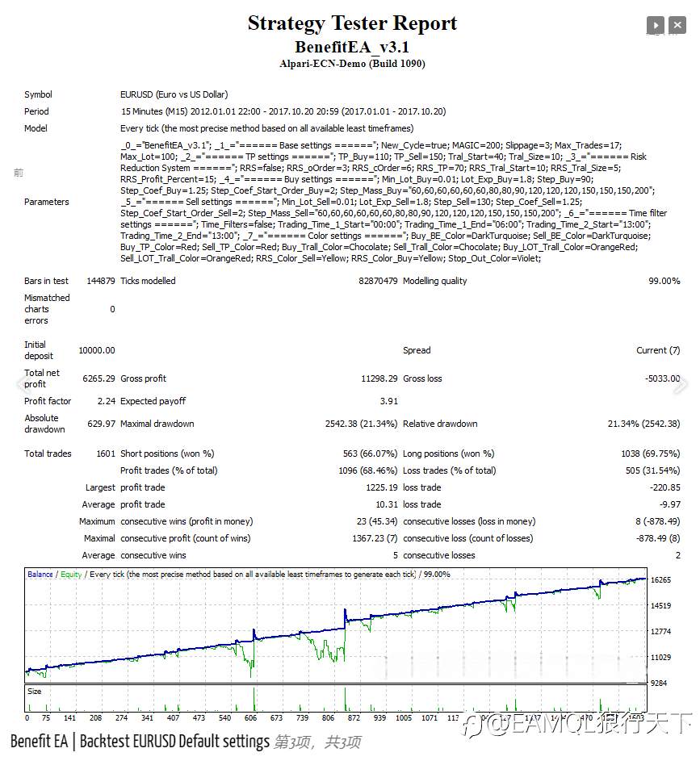
Task: Select the gross loss value -5033.00
Action: tap(662, 378)
